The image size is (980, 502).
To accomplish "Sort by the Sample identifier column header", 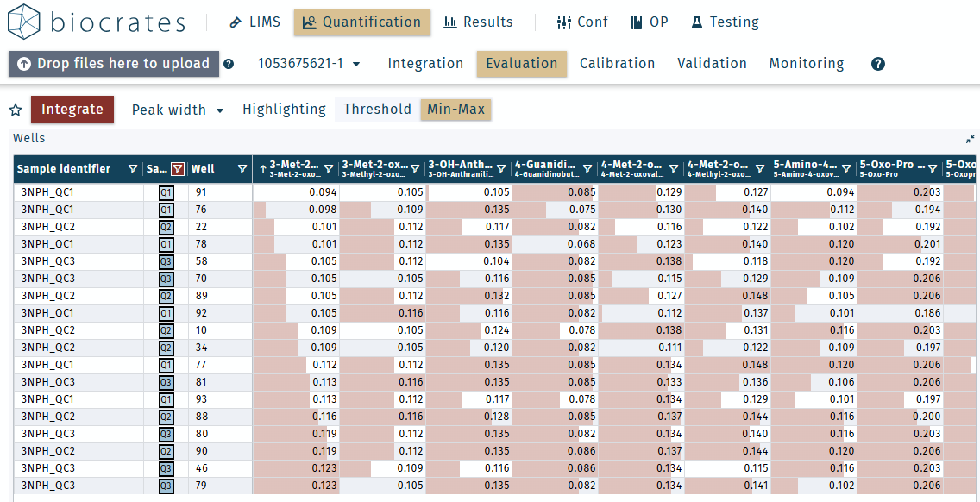I will (64, 169).
